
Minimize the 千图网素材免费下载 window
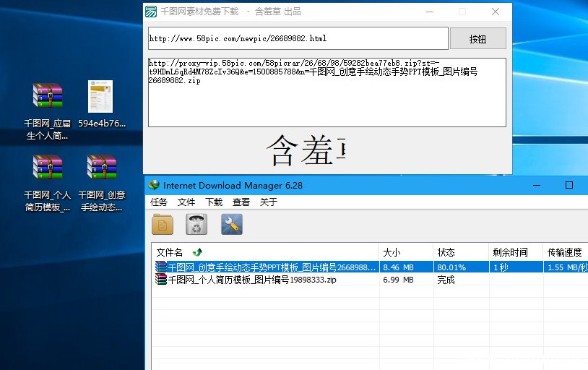(430, 12)
